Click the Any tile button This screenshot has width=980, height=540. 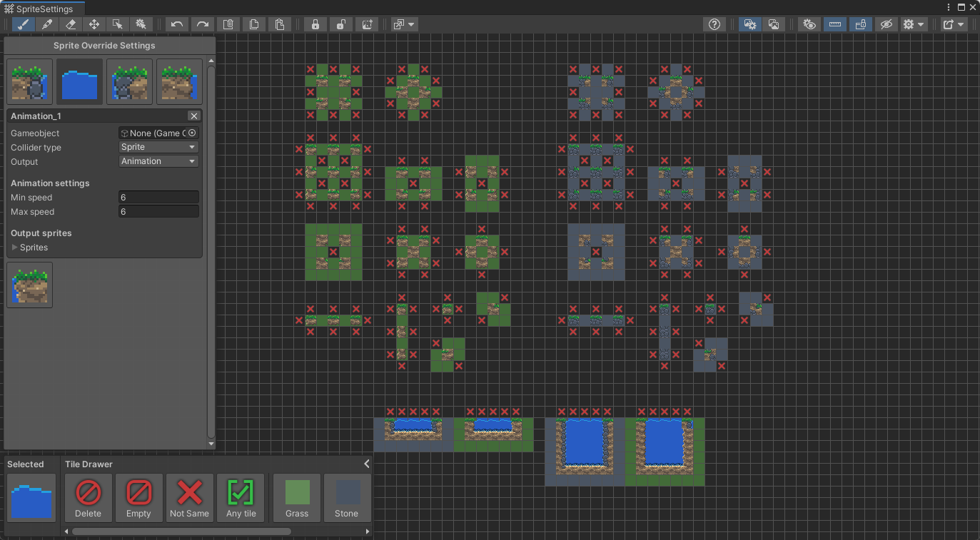241,498
